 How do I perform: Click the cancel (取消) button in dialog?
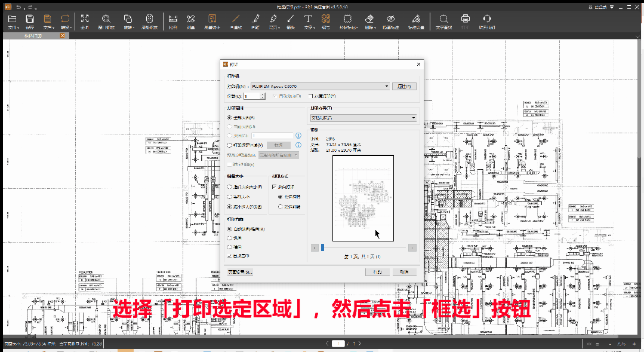[404, 273]
